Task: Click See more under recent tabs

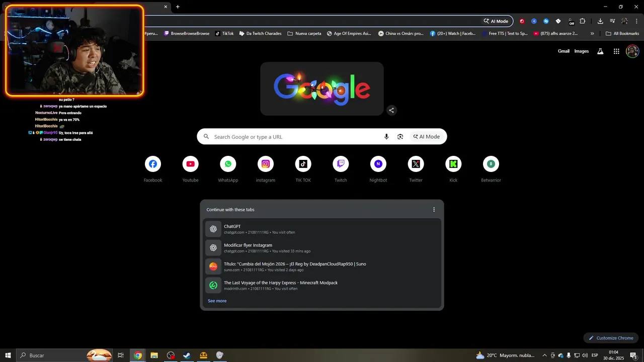Action: [x=217, y=301]
